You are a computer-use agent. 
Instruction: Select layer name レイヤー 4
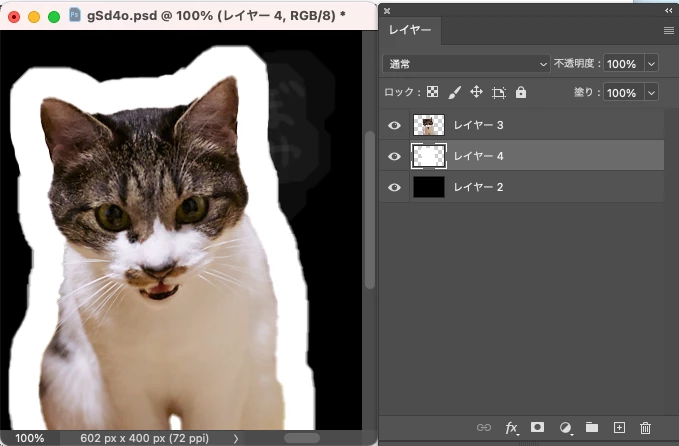pyautogui.click(x=479, y=156)
